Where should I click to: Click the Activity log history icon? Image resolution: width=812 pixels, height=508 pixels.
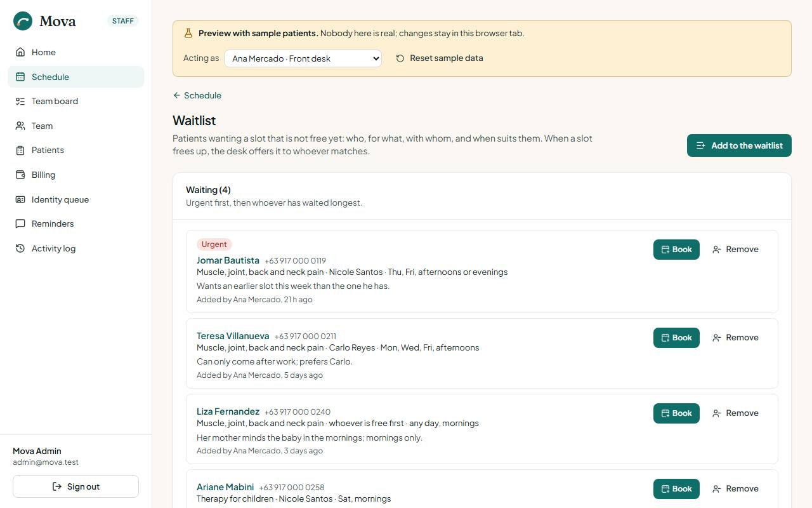[x=20, y=248]
